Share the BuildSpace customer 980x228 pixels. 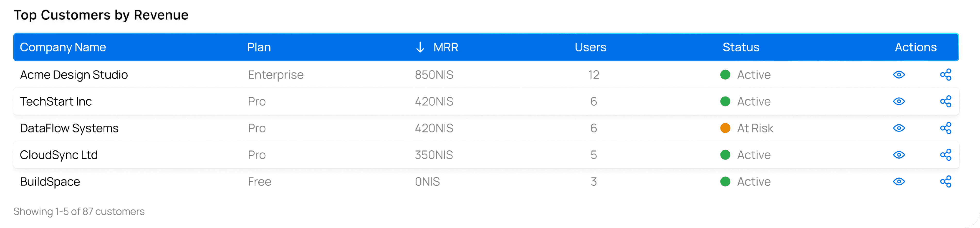(x=945, y=182)
